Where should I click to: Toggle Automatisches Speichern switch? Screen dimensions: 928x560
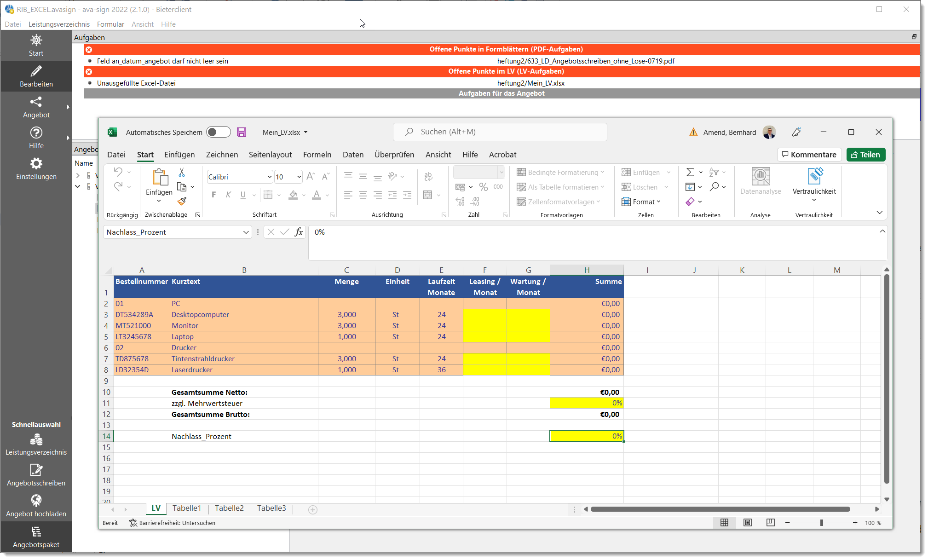pos(218,132)
